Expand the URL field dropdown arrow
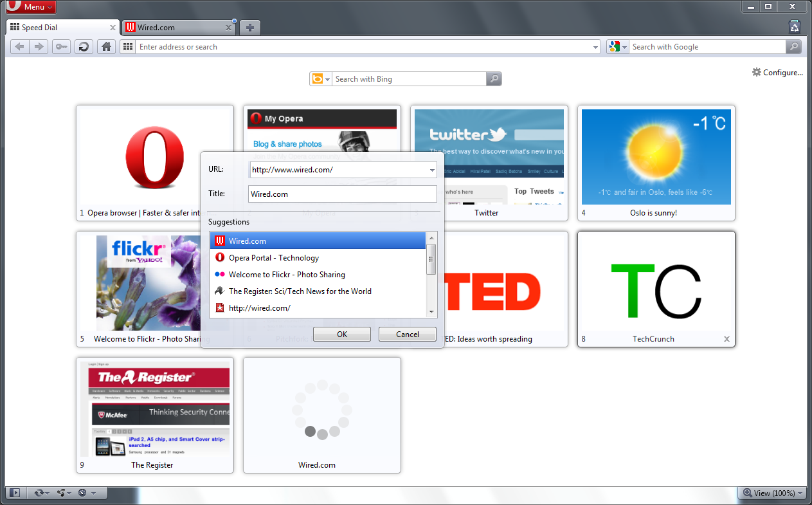The image size is (812, 505). pyautogui.click(x=432, y=170)
